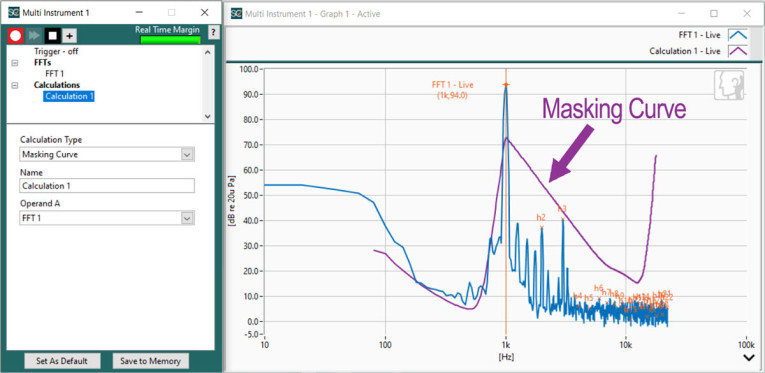The width and height of the screenshot is (765, 373).
Task: Open the Calculation Type dropdown
Action: pyautogui.click(x=187, y=155)
